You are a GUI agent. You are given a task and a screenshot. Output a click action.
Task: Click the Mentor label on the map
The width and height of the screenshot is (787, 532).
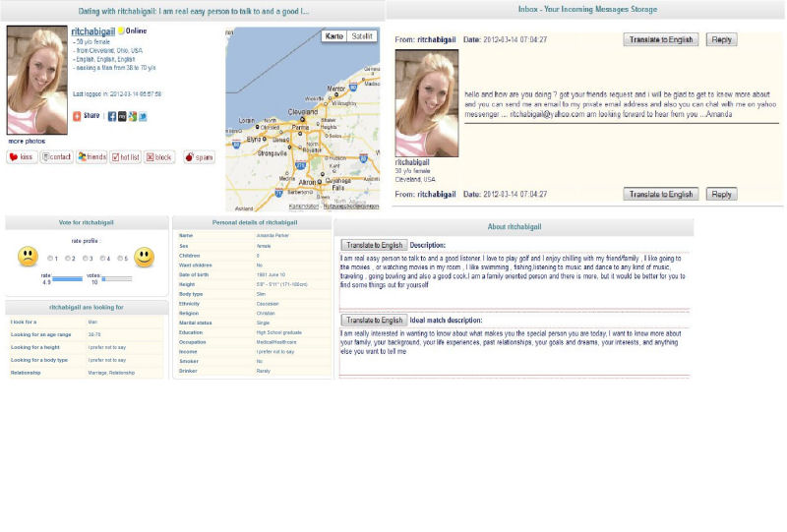click(336, 89)
